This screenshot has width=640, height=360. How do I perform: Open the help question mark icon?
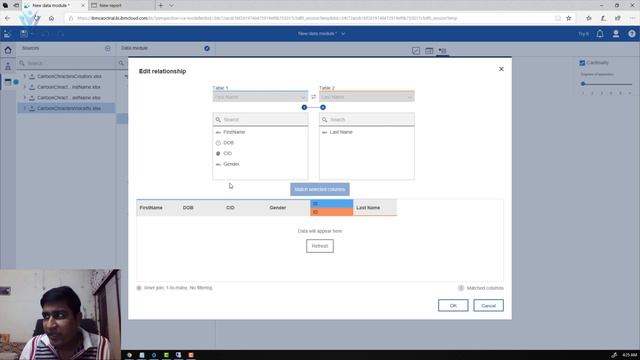click(x=632, y=34)
